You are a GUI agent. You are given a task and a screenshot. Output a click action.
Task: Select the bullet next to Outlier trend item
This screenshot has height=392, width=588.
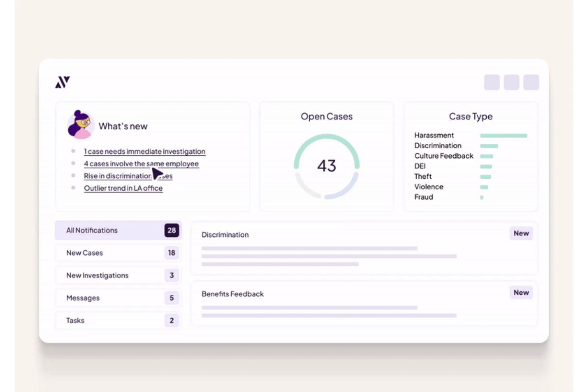pyautogui.click(x=74, y=187)
